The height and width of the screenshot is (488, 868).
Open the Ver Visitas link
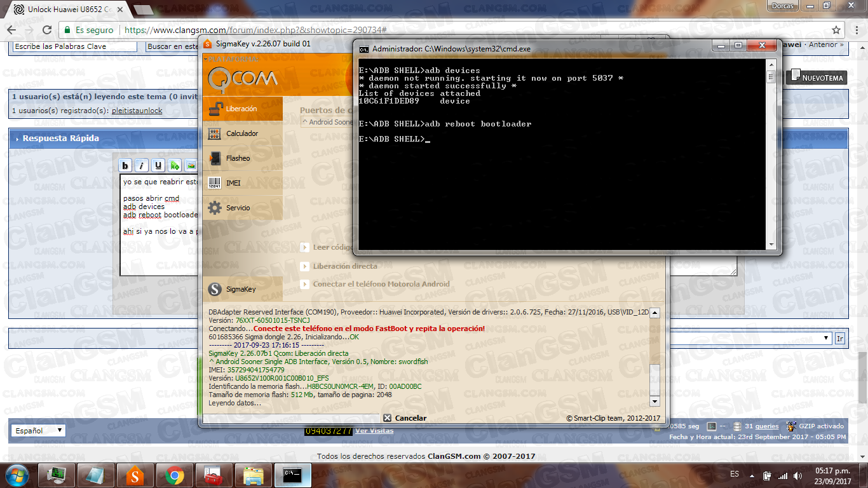[x=374, y=431]
